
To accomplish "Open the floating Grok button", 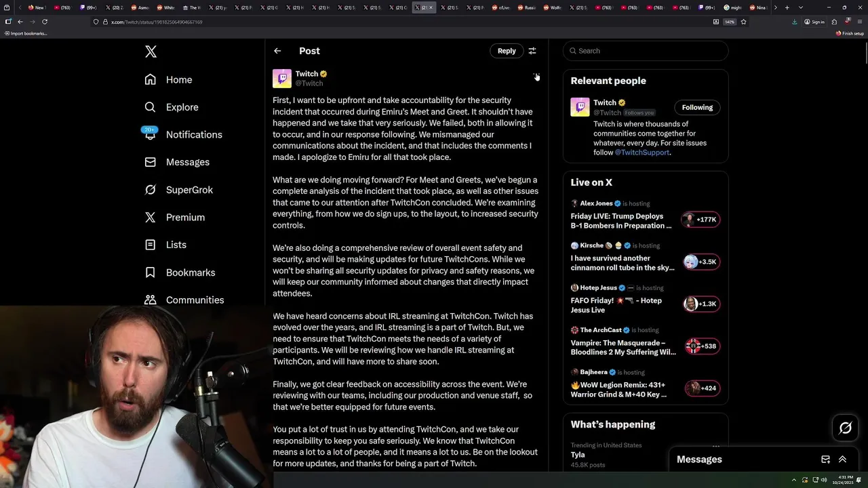I will tap(845, 428).
